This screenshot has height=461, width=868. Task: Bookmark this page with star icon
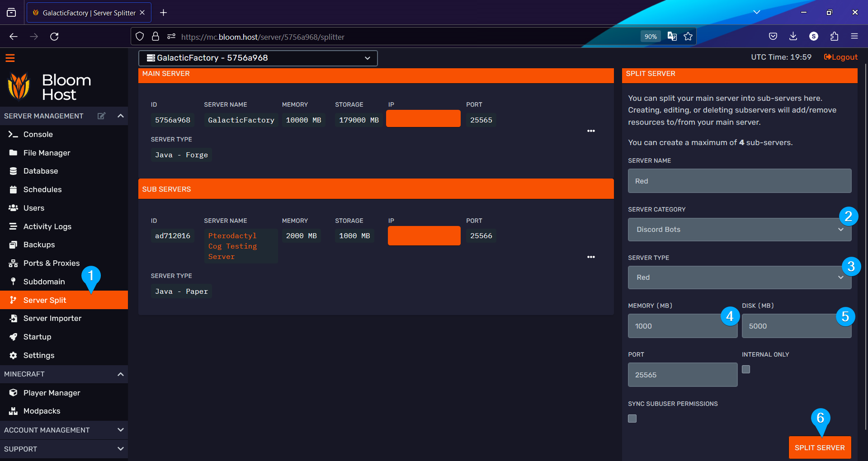point(688,37)
